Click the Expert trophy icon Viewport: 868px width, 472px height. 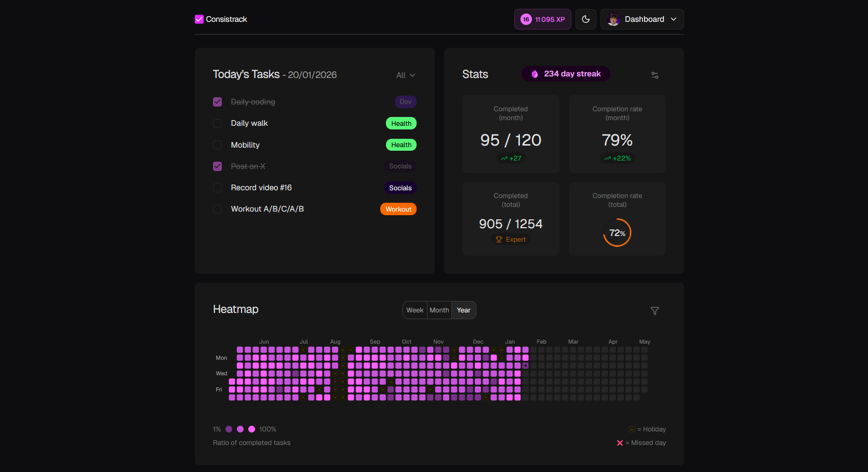tap(499, 240)
